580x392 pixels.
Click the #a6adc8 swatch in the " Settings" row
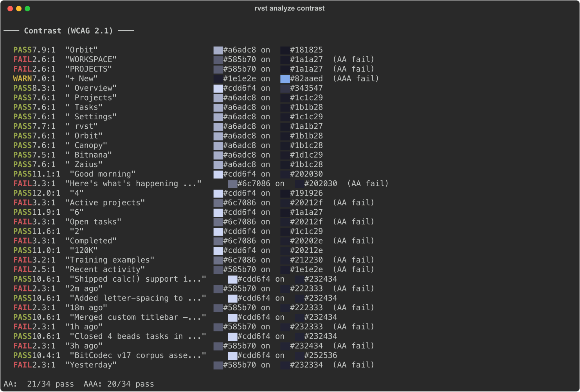(x=218, y=117)
